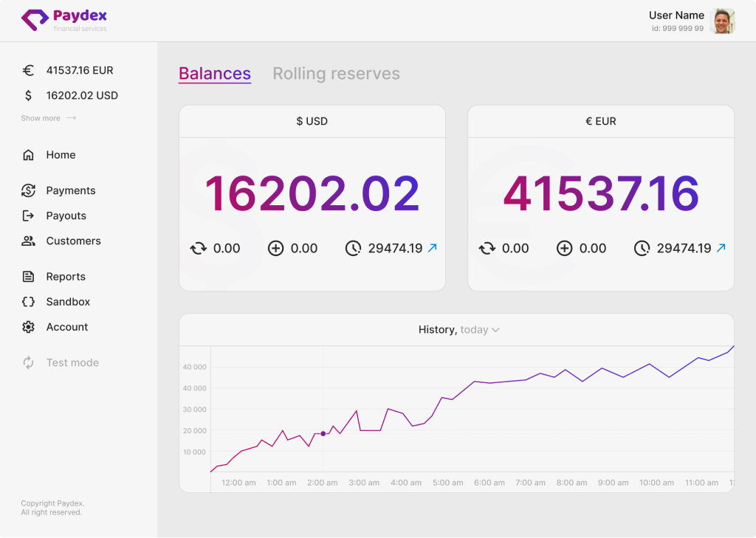The height and width of the screenshot is (538, 756).
Task: Click the € EUR card header
Action: tap(601, 121)
